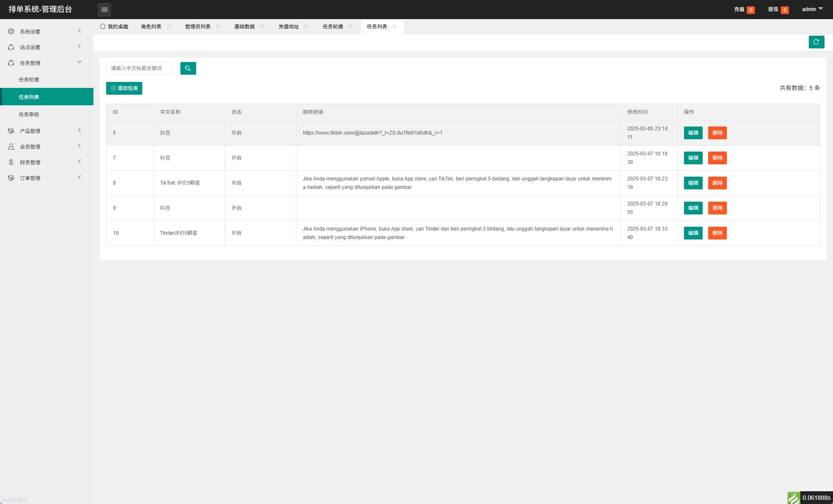Collapse the 任务管理 menu chevron
The height and width of the screenshot is (504, 833).
79,62
